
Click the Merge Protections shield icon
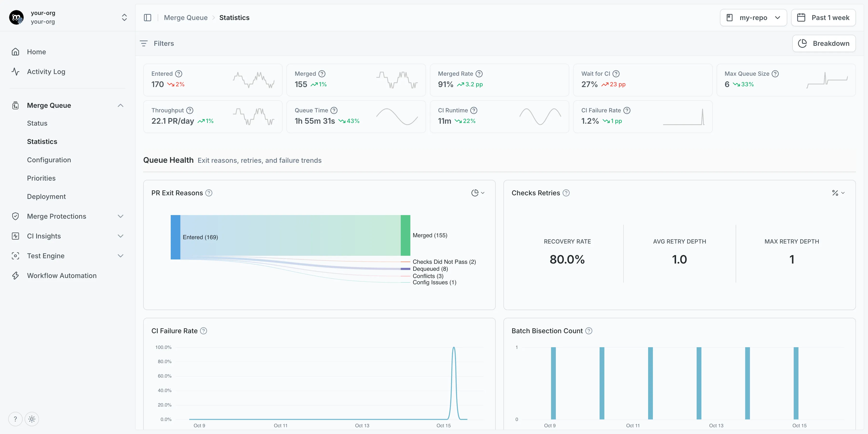(x=15, y=216)
